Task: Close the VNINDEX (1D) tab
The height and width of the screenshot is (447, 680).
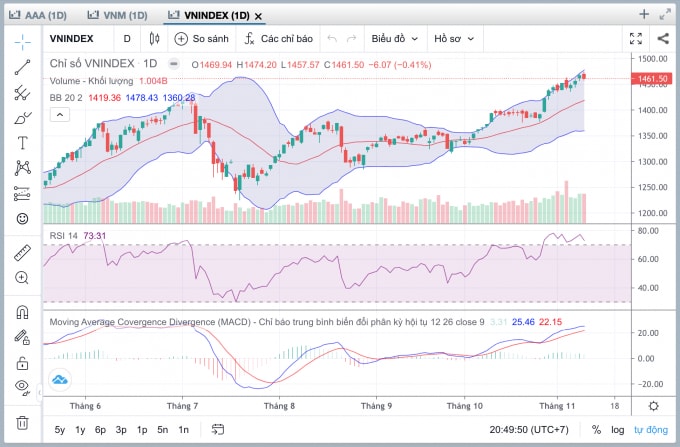Action: pyautogui.click(x=258, y=16)
